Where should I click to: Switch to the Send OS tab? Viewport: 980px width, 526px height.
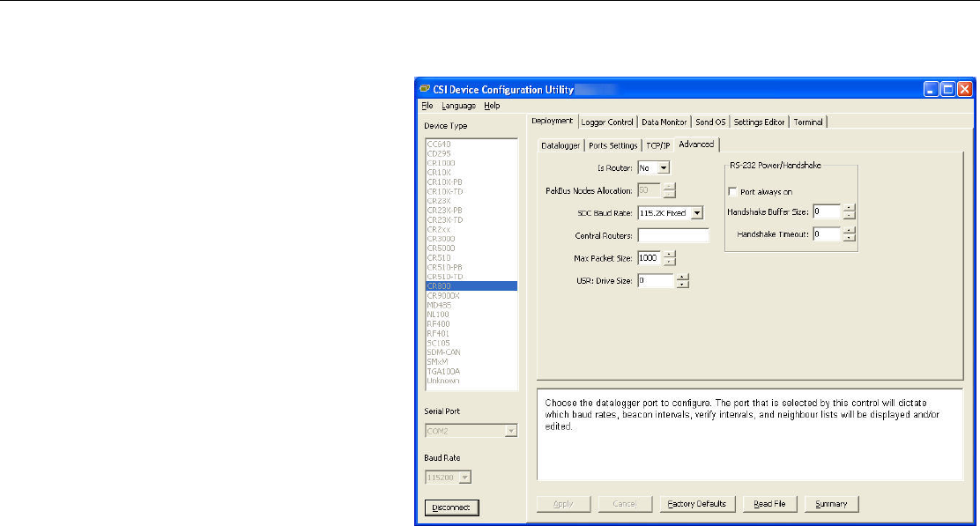[710, 122]
